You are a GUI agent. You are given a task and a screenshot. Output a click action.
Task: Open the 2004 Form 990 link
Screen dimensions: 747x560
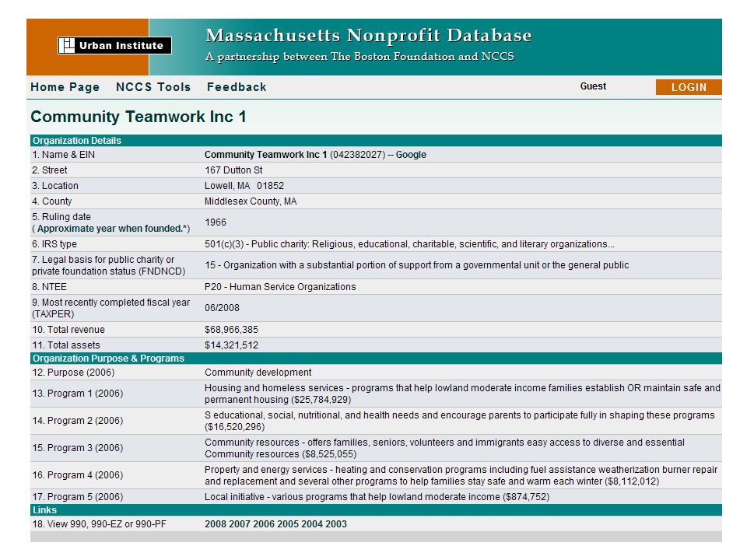[312, 523]
